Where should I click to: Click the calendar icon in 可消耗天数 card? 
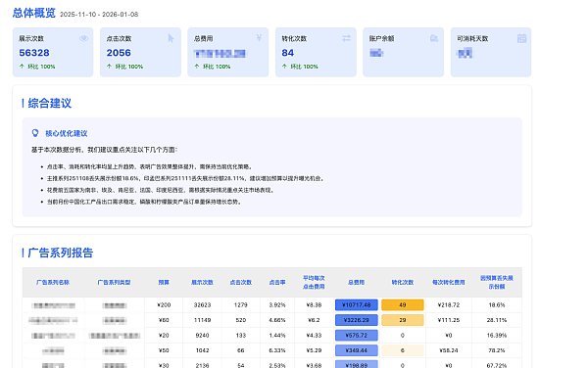[521, 38]
